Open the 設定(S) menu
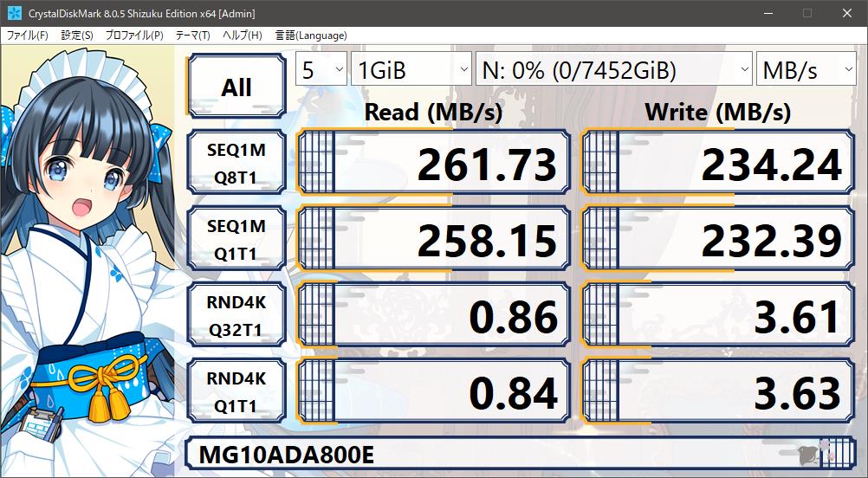The width and height of the screenshot is (868, 478). [77, 36]
